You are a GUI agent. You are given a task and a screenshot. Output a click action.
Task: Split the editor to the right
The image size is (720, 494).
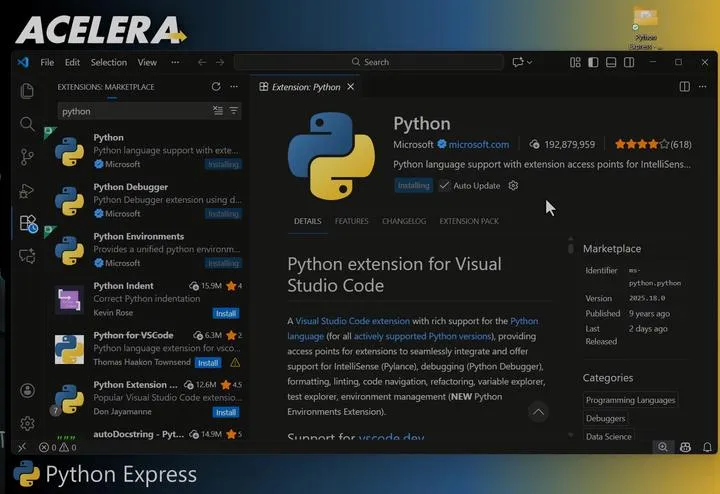click(684, 86)
